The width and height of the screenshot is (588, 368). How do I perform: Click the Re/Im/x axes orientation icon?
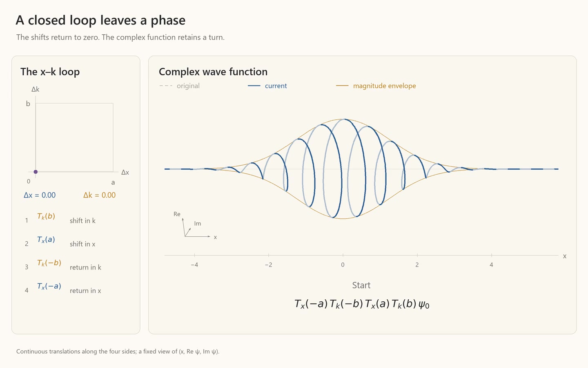[195, 226]
